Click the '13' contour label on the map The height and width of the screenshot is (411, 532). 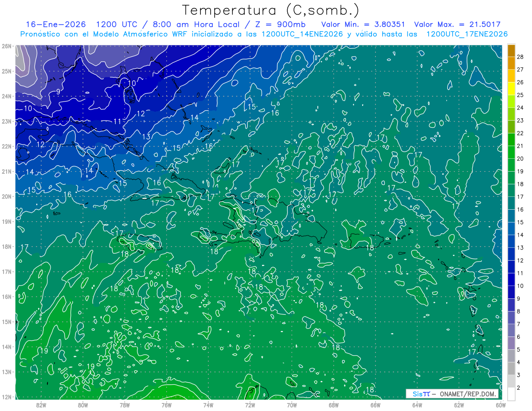click(x=146, y=137)
